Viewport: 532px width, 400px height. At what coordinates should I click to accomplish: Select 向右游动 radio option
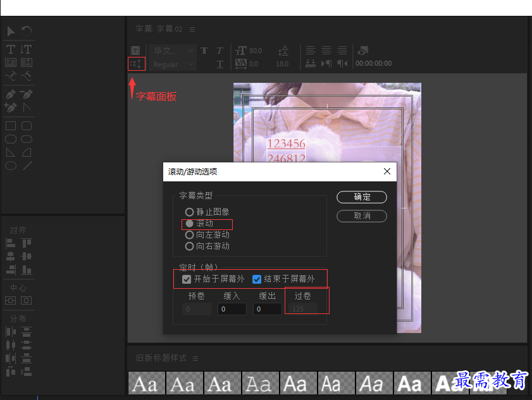(x=207, y=246)
